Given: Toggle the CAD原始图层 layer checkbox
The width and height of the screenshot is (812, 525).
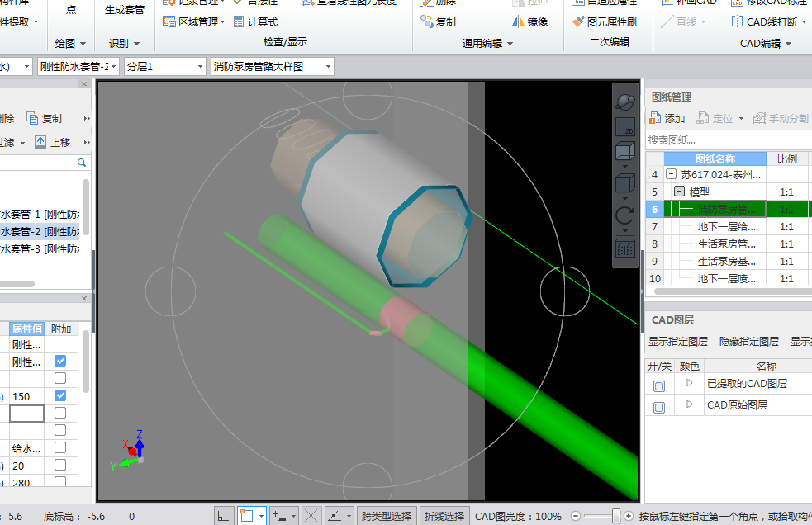Looking at the screenshot, I should (x=659, y=408).
